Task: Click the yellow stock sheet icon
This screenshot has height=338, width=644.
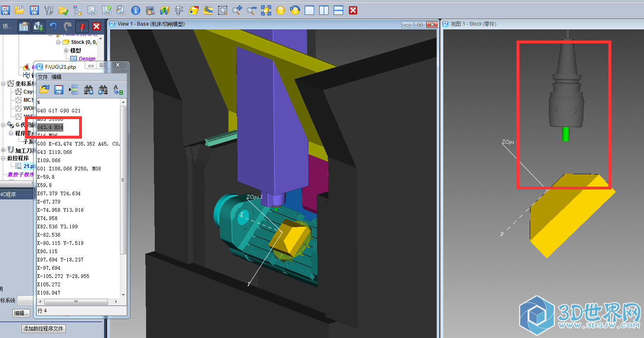Action: coord(194,10)
